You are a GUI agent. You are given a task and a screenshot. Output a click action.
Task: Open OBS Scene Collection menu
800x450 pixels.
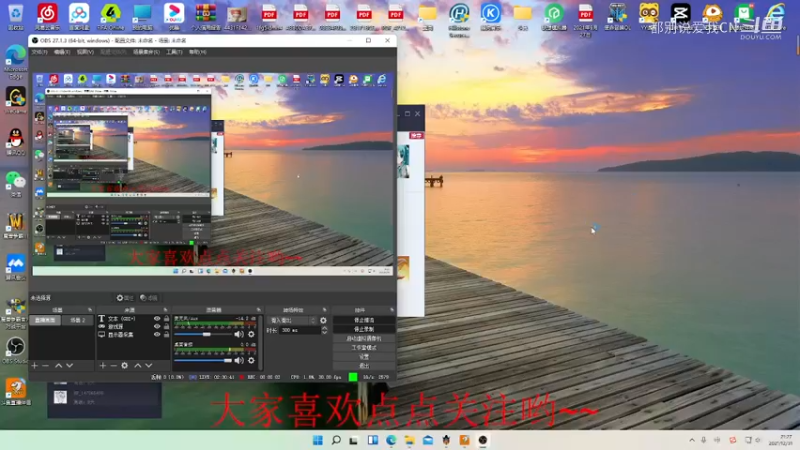(146, 52)
